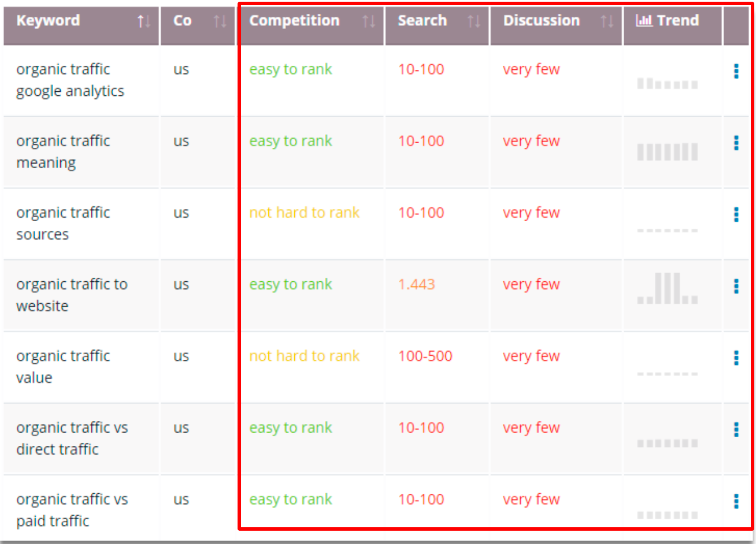Open the actions menu for "organic traffic value"
The height and width of the screenshot is (544, 756).
tap(736, 358)
